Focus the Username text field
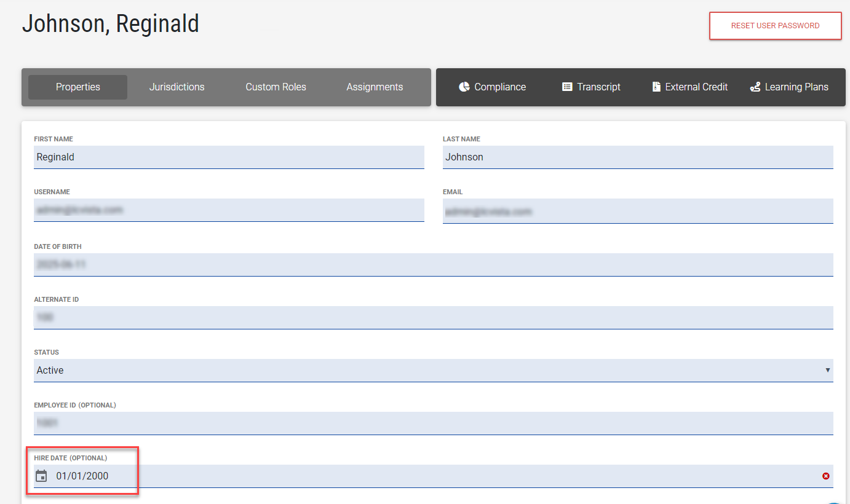The image size is (850, 504). (x=229, y=210)
